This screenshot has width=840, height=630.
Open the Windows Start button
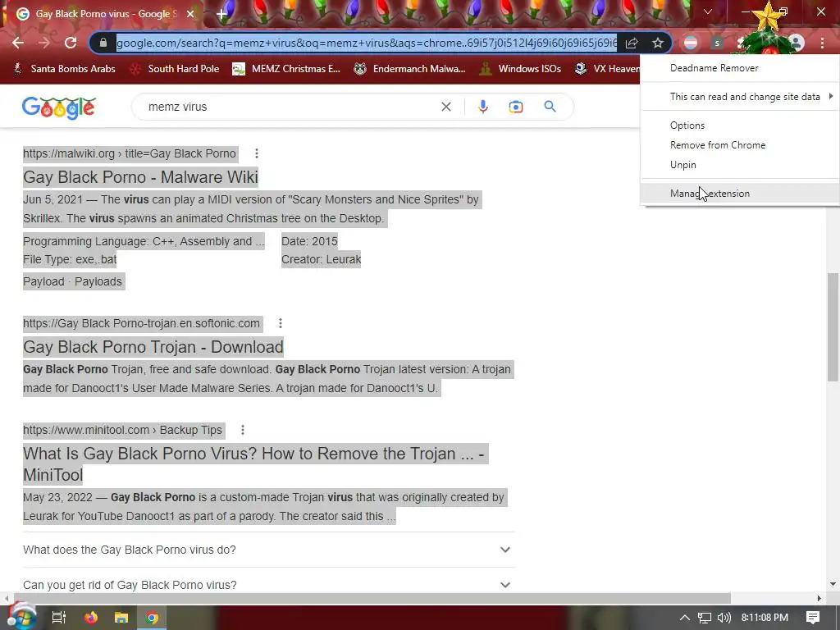[21, 617]
